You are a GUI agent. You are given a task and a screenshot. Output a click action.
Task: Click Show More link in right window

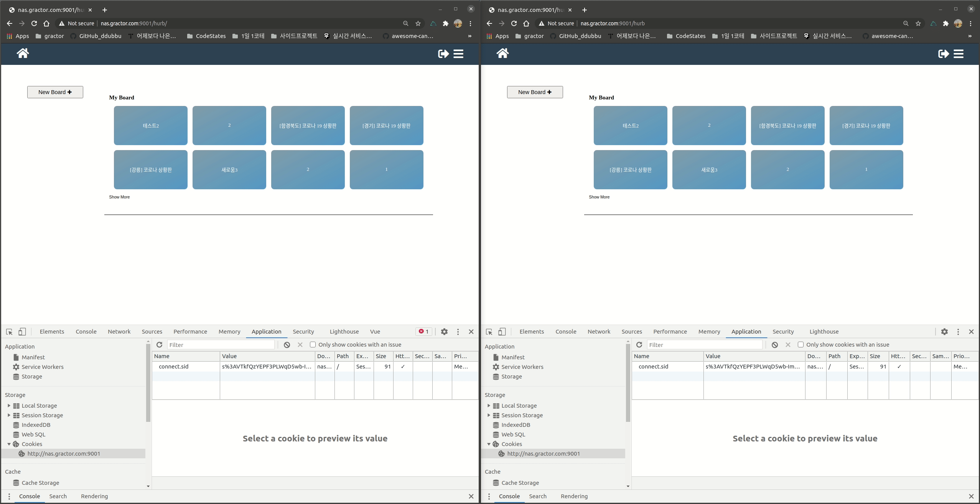[599, 197]
